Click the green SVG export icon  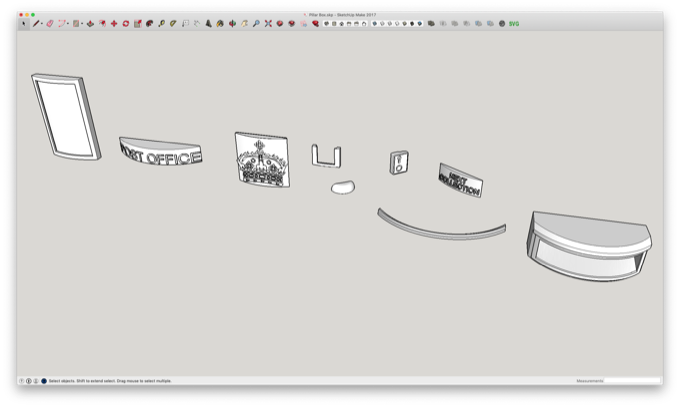514,24
